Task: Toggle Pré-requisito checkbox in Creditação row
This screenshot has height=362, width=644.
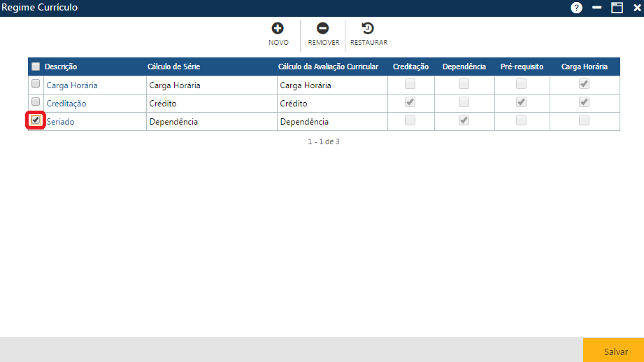Action: (x=522, y=102)
